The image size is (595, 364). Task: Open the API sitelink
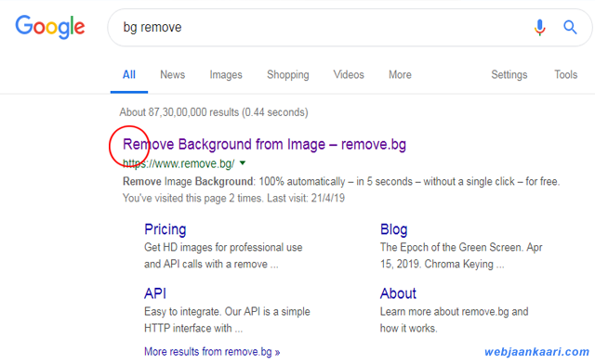coord(155,293)
